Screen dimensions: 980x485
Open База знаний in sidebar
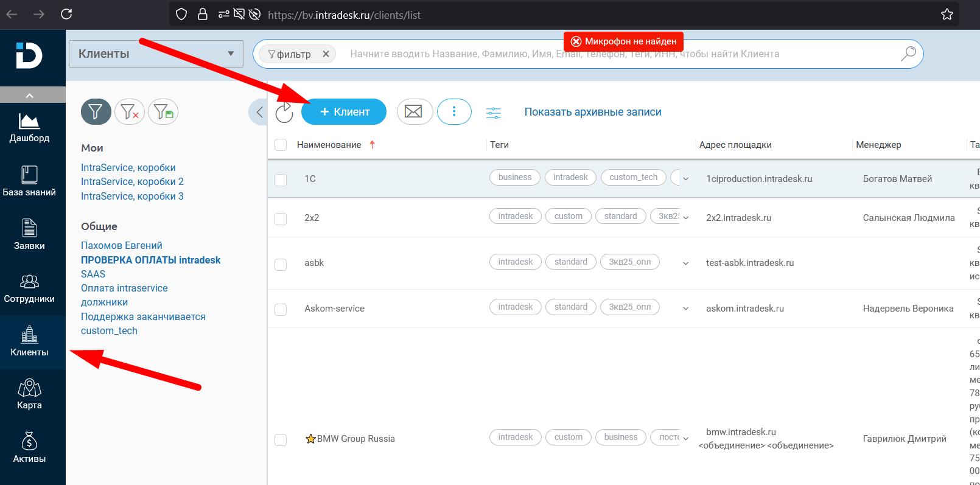tap(29, 181)
